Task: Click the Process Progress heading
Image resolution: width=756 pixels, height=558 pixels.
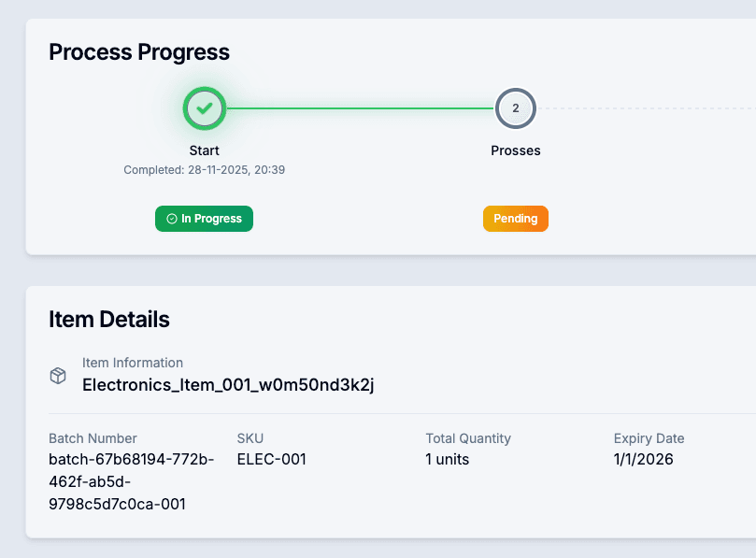Action: [139, 52]
